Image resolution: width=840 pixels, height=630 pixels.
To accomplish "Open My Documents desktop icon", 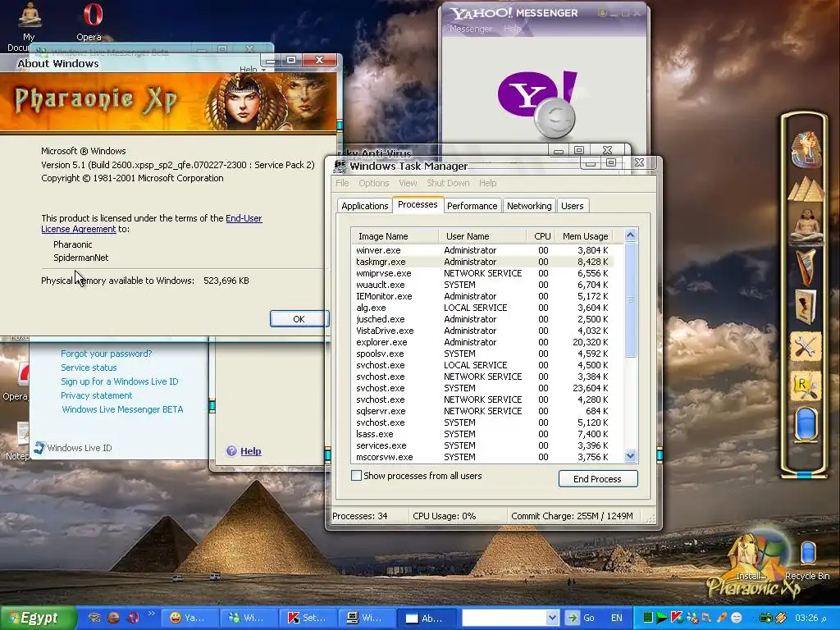I will pos(29,25).
